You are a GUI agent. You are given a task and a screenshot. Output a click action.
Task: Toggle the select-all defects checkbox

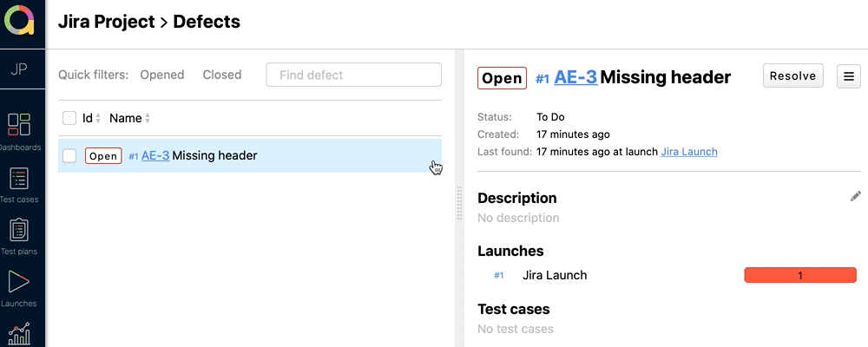(x=69, y=118)
